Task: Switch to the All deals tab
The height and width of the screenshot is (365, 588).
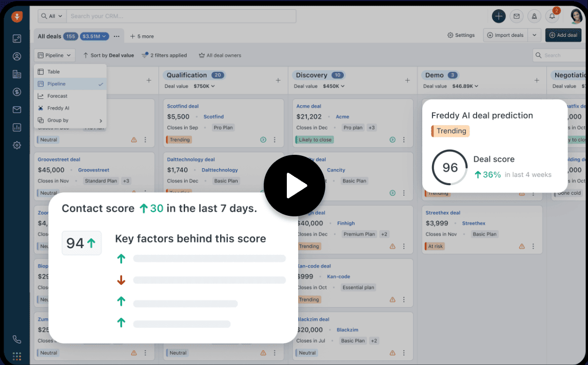Action: [49, 36]
